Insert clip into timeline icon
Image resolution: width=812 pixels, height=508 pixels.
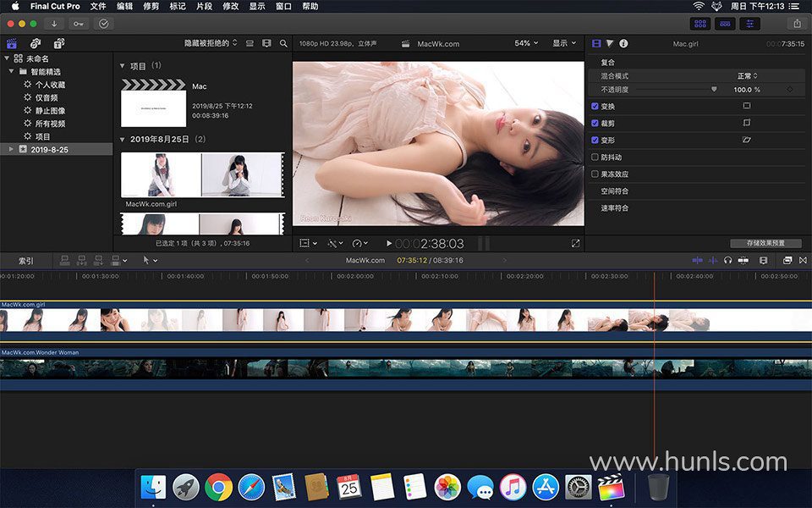[x=82, y=260]
